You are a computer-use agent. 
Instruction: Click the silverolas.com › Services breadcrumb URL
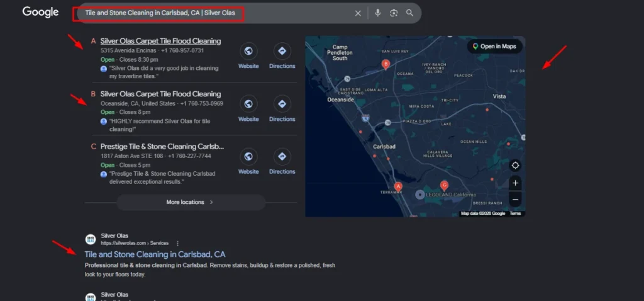coord(135,244)
